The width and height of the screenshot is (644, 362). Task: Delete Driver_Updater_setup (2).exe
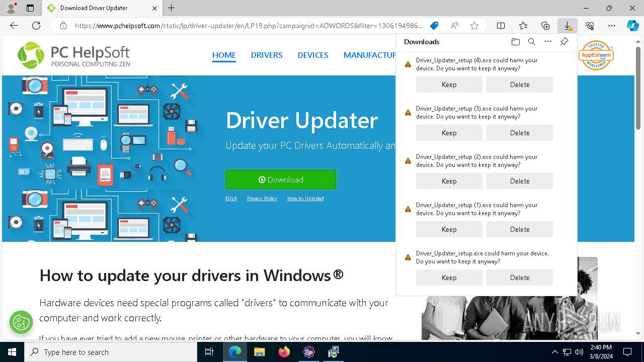coord(520,181)
